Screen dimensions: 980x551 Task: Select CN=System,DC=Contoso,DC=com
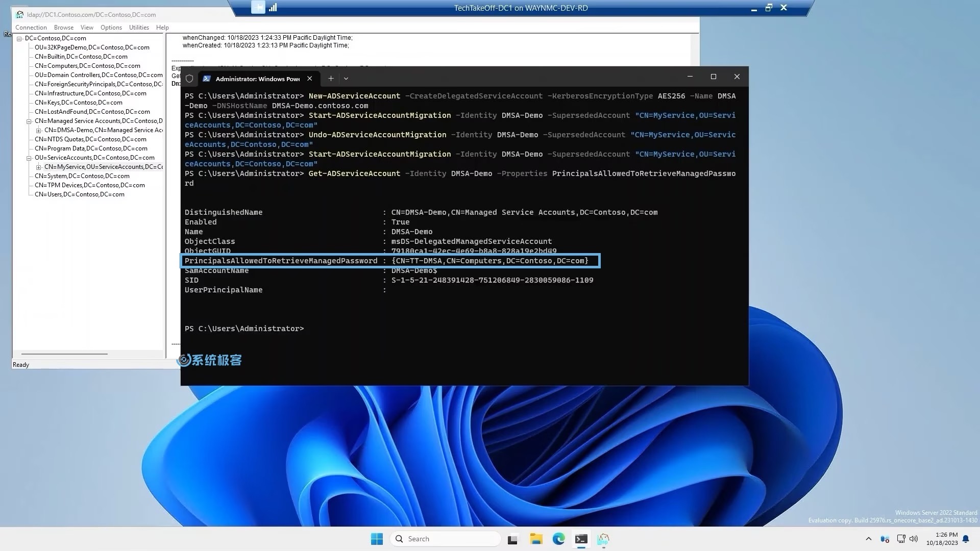pos(82,176)
